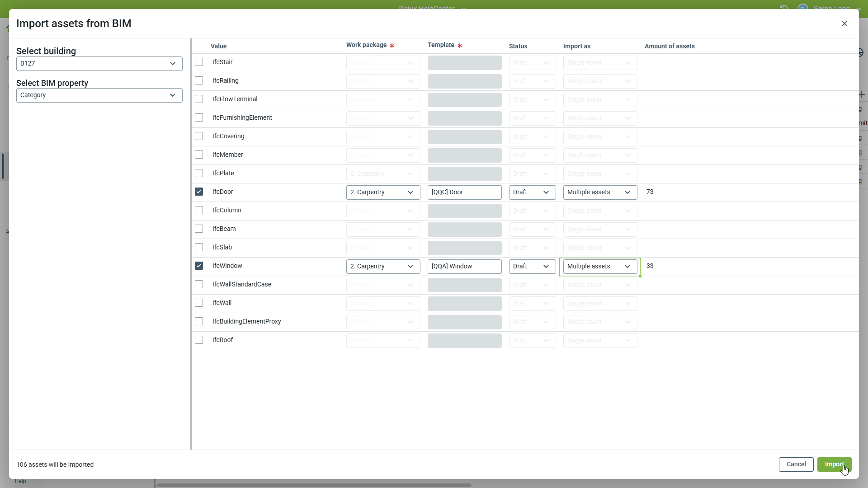The height and width of the screenshot is (488, 868).
Task: Open IfcDoor Import as Multiple assets dropdown
Action: click(x=600, y=192)
